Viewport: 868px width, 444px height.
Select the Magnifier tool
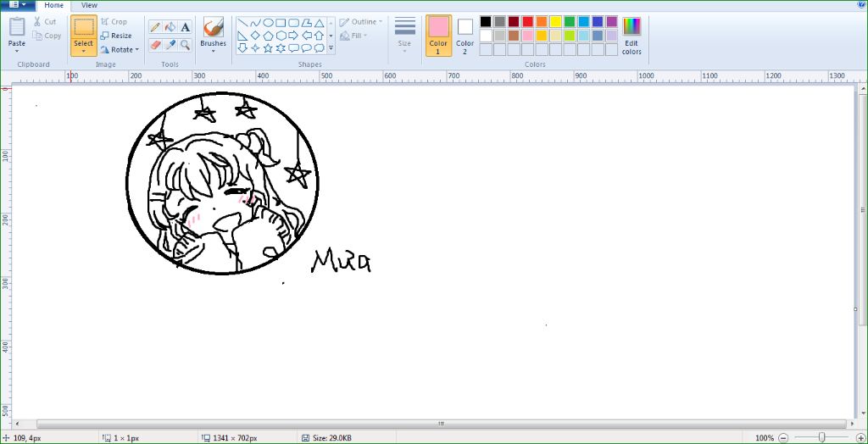tap(186, 44)
